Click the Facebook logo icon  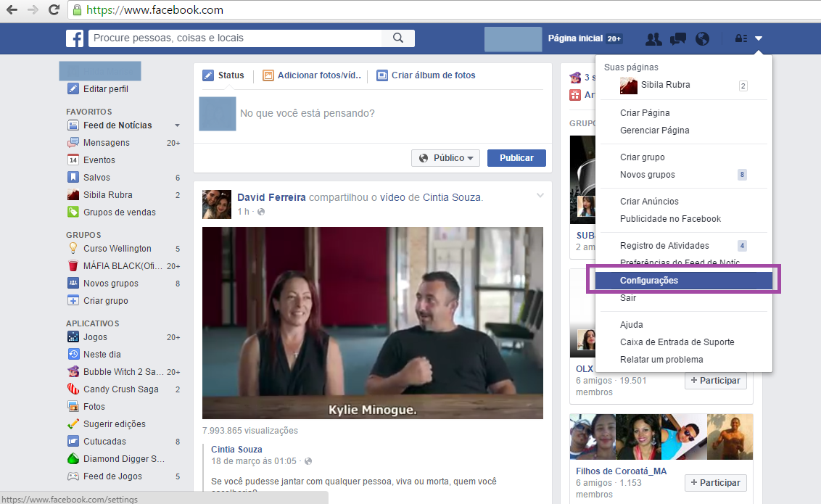[x=75, y=38]
